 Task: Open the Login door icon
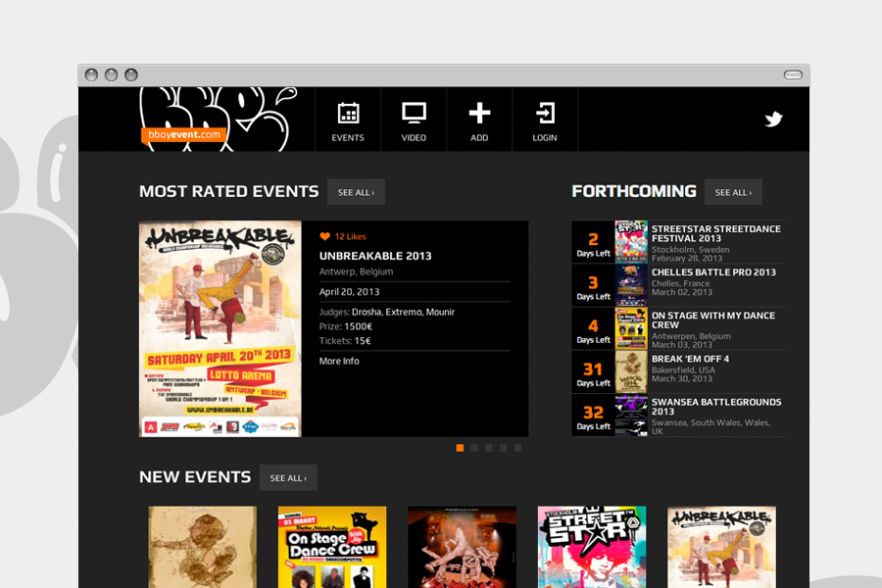[545, 114]
